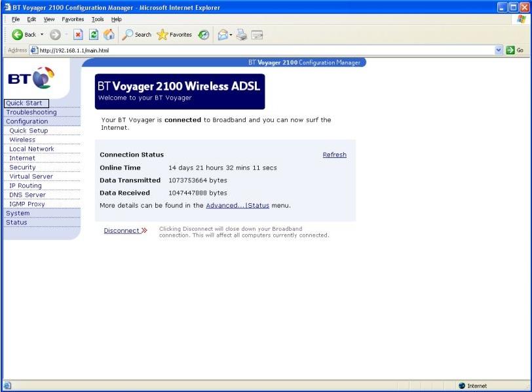This screenshot has width=532, height=392.
Task: Open Wireless settings
Action: tap(22, 140)
